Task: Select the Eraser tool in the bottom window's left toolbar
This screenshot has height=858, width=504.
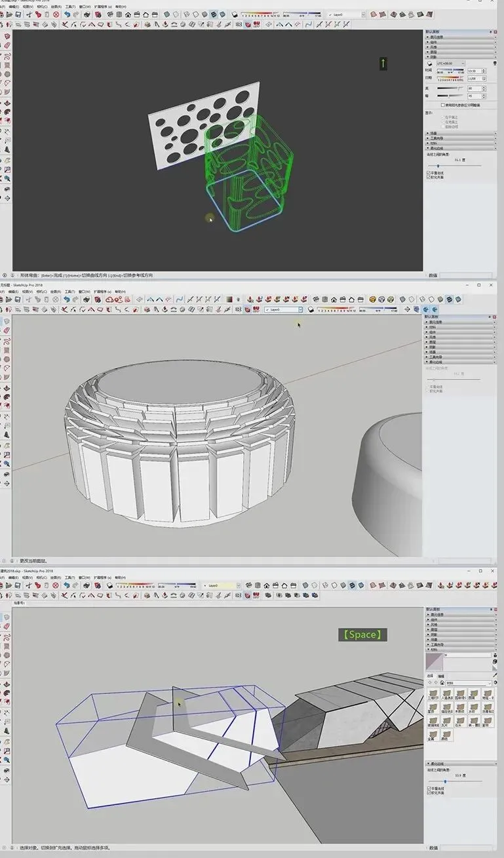Action: pos(7,627)
